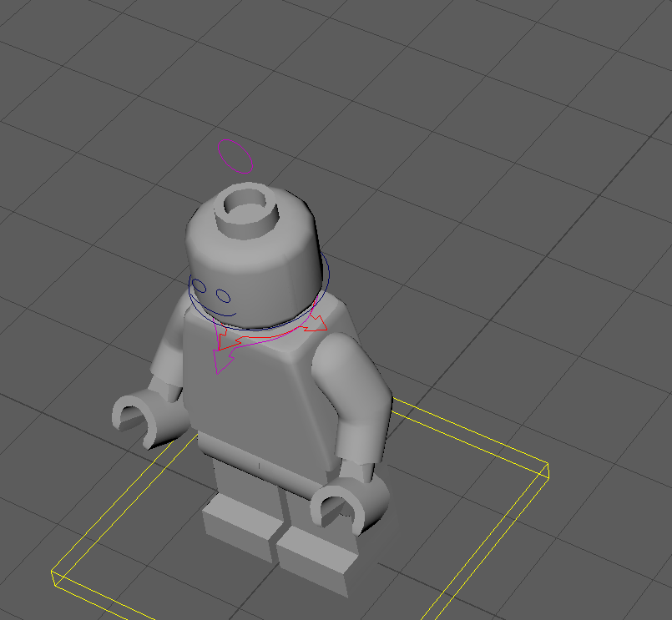This screenshot has width=672, height=620.
Task: Select the upper arm on the viewer's right
Action: click(351, 399)
